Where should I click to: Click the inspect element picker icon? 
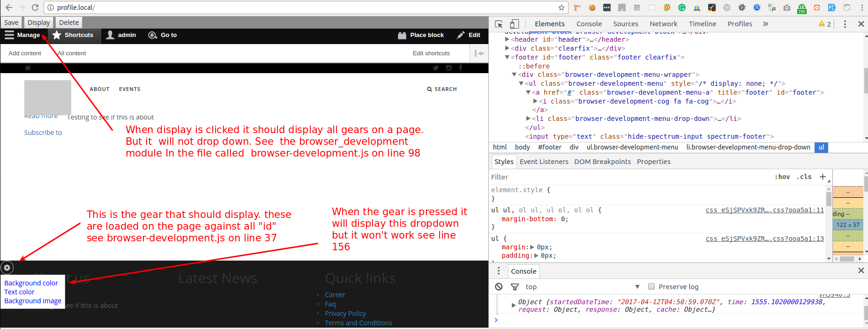tap(499, 24)
